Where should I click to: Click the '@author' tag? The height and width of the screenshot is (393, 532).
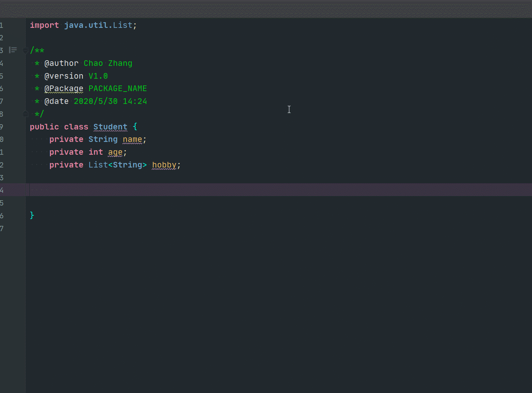coord(61,63)
